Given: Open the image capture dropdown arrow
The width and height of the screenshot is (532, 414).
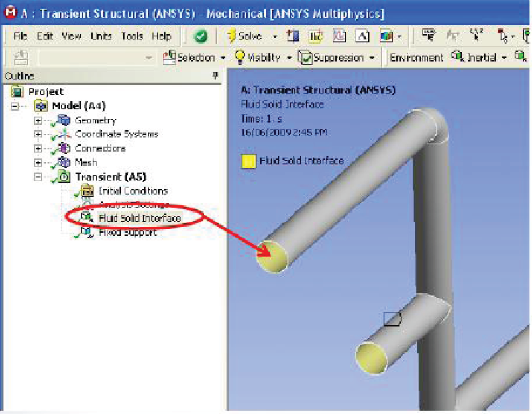Looking at the screenshot, I should (399, 36).
